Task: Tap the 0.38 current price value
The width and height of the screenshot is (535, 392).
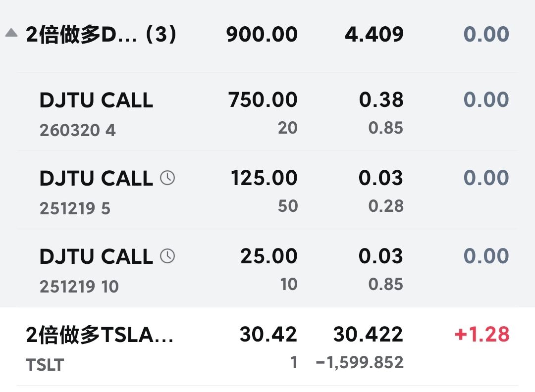Action: [x=381, y=100]
